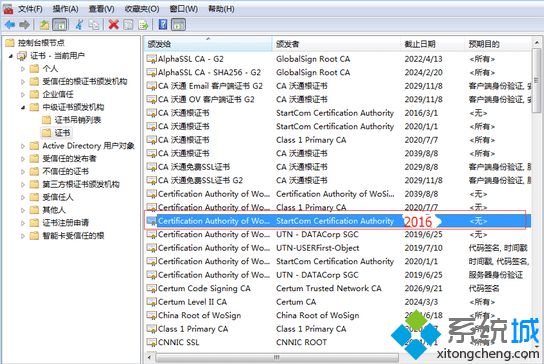Click the vertical scrollbar thumb of certificate list

(x=536, y=81)
